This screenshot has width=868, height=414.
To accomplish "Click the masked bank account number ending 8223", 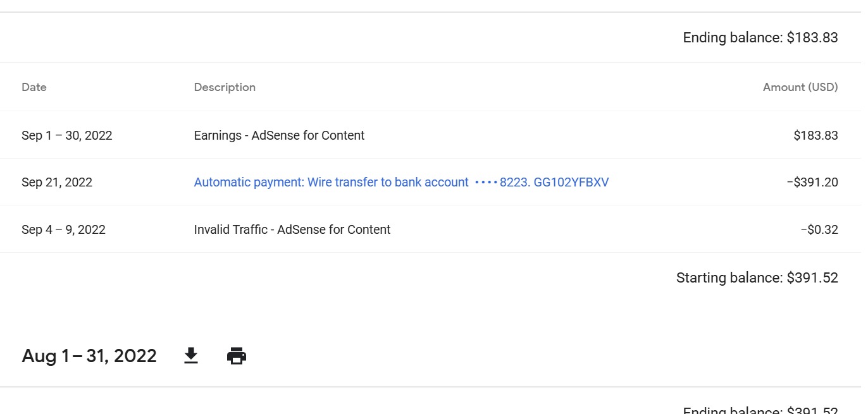I will pyautogui.click(x=502, y=182).
